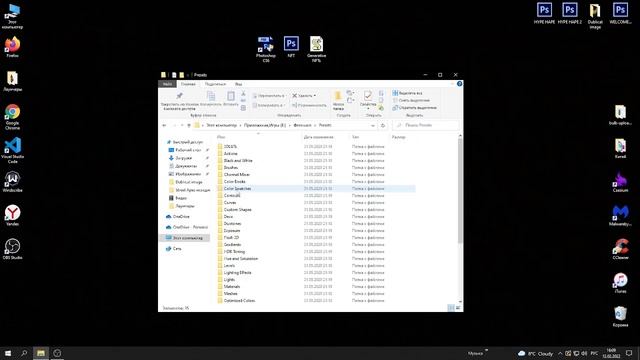This screenshot has height=360, width=640.
Task: Open the notification center icon
Action: [x=629, y=353]
